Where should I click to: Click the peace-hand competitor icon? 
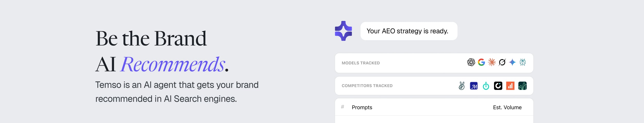tap(462, 86)
